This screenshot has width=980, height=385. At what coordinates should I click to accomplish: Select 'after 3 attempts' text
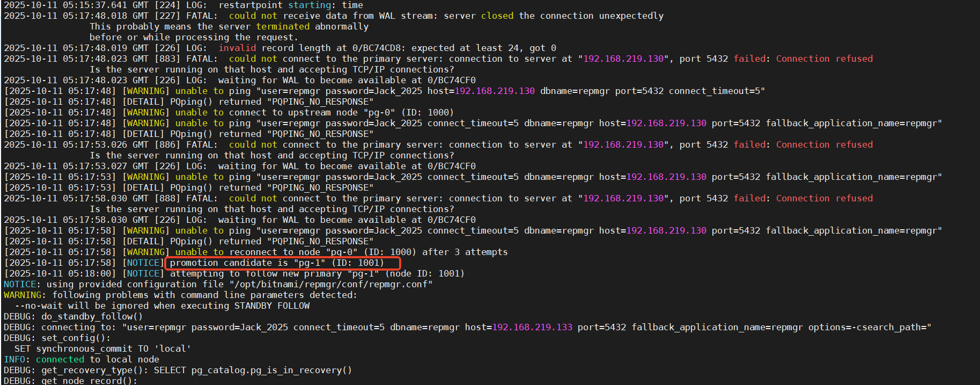pyautogui.click(x=465, y=252)
